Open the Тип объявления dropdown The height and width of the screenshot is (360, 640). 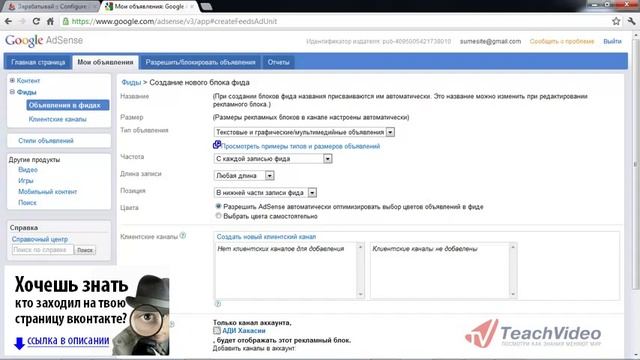coord(304,132)
